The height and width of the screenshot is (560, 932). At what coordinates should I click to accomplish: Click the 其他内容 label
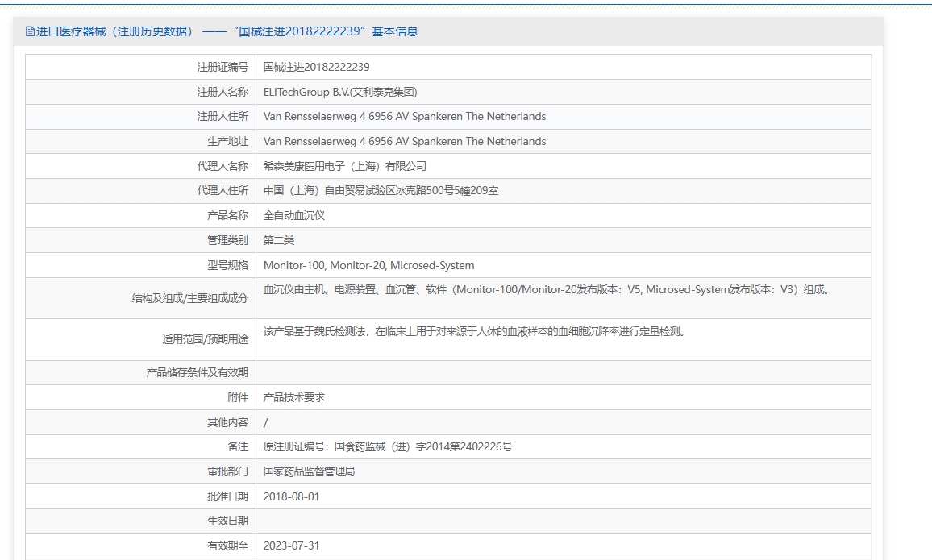click(x=227, y=422)
